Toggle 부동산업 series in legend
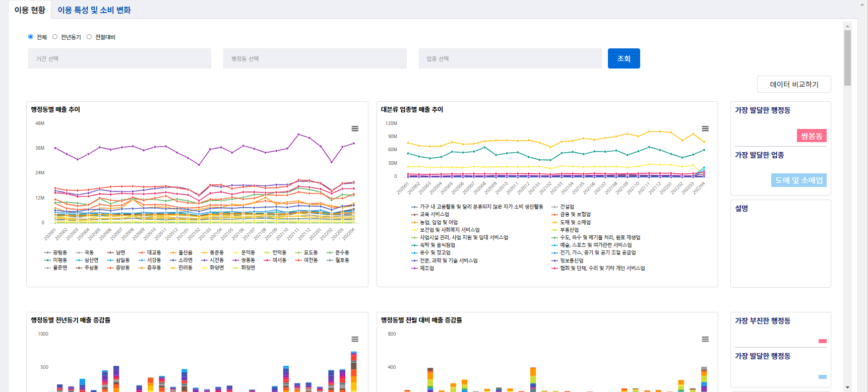Screen dimensions: 868x392 565,230
